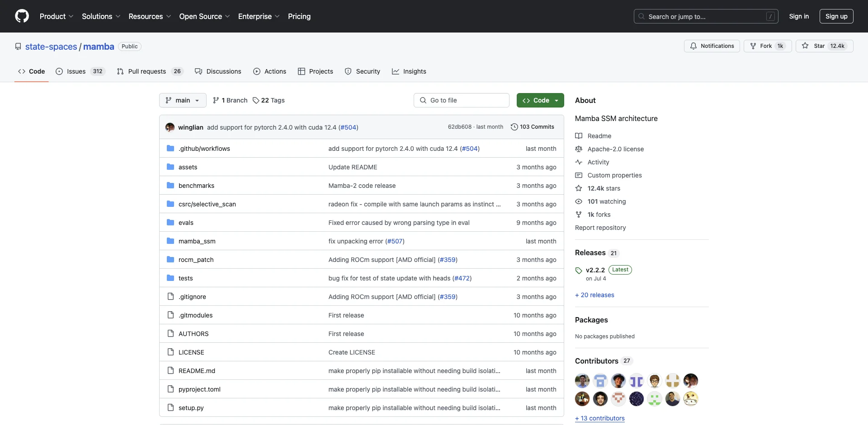
Task: Open the benchmarks folder
Action: click(196, 186)
